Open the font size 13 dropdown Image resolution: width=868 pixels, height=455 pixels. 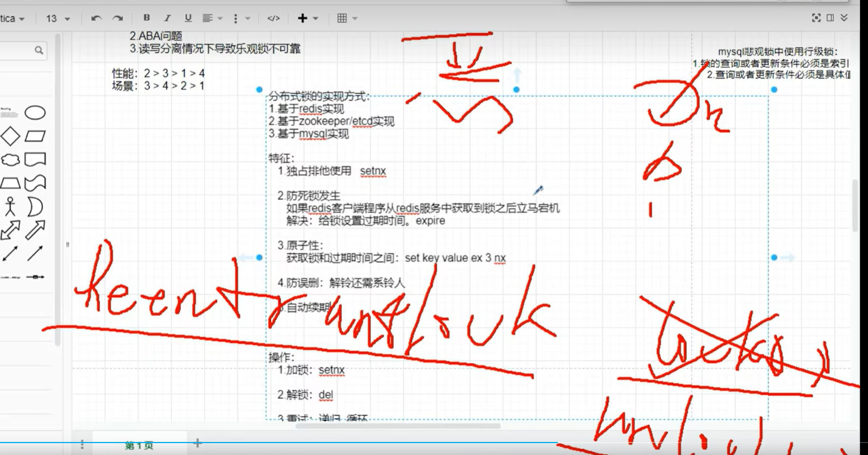point(58,19)
